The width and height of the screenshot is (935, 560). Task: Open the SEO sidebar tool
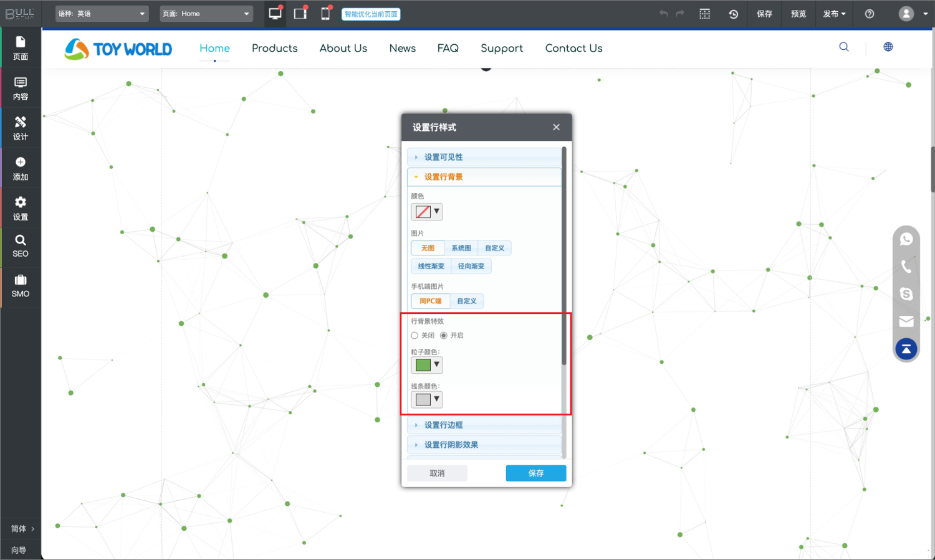[x=21, y=245]
